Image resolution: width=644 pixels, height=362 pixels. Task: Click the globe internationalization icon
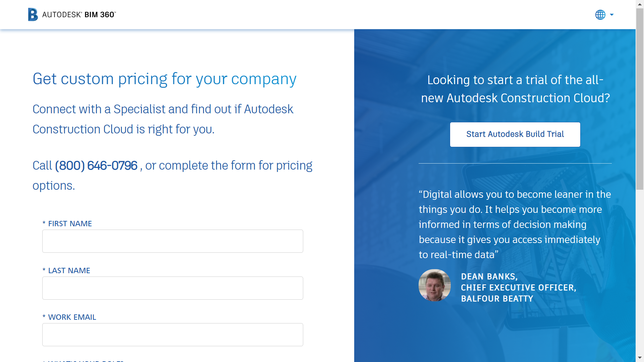pyautogui.click(x=600, y=15)
